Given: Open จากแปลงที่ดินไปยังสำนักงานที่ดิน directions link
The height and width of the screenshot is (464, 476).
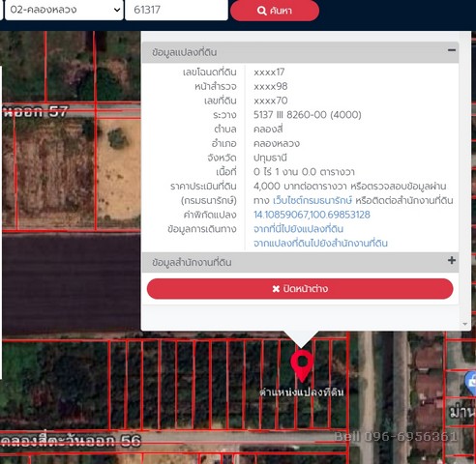Looking at the screenshot, I should coord(320,244).
